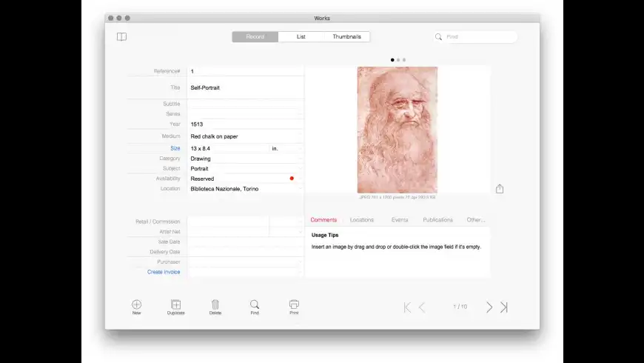Open the Location dropdown showing Biblioteca Nazionale

click(245, 189)
